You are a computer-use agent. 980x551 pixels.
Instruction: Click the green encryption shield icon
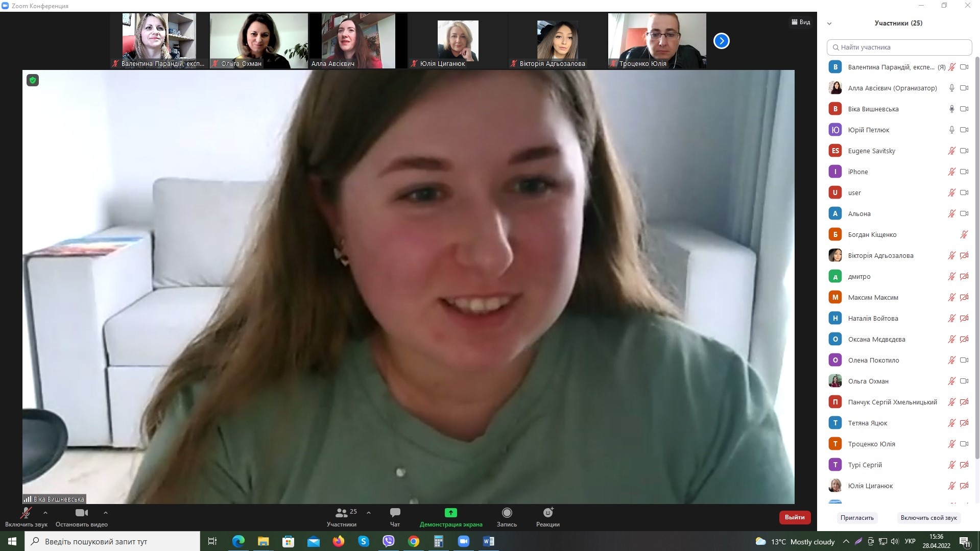tap(33, 80)
